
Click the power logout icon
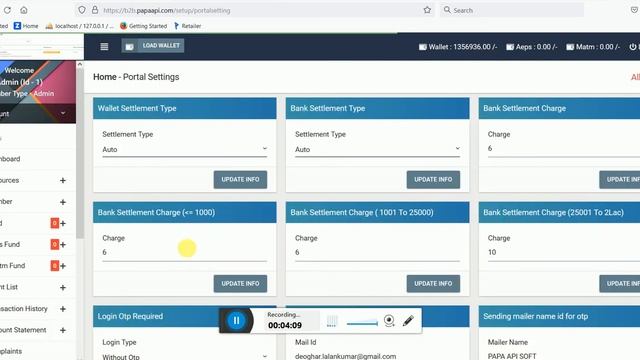[633, 47]
